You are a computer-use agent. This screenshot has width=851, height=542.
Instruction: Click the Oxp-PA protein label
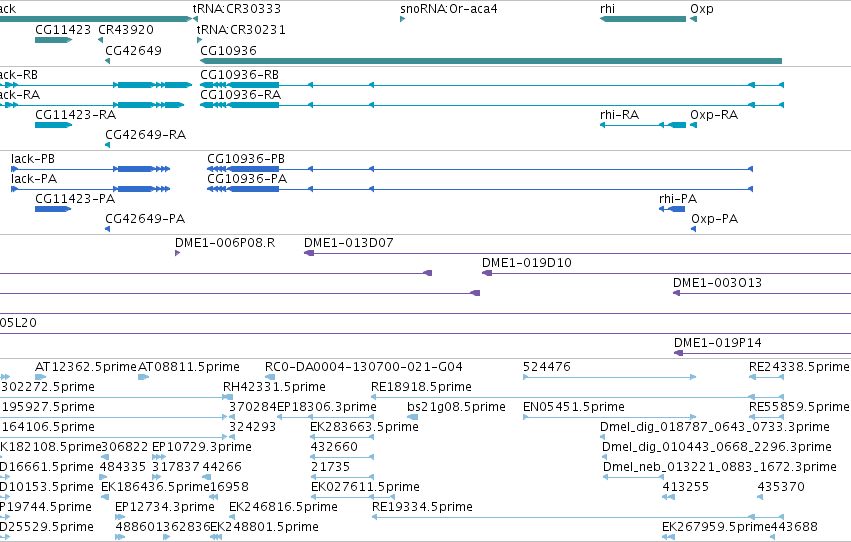(714, 219)
